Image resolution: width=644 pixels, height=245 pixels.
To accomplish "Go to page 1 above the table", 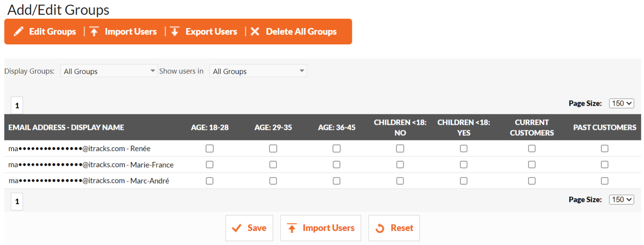I will 17,105.
